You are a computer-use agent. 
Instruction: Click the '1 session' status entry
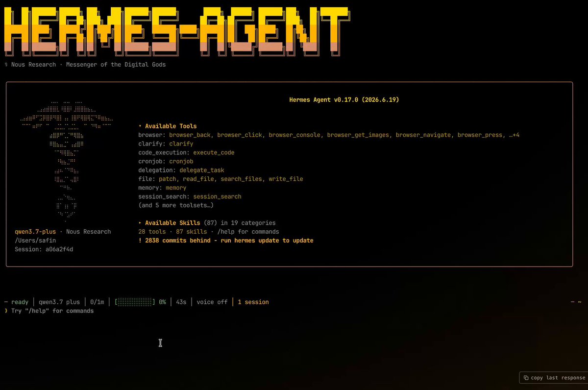(x=253, y=302)
